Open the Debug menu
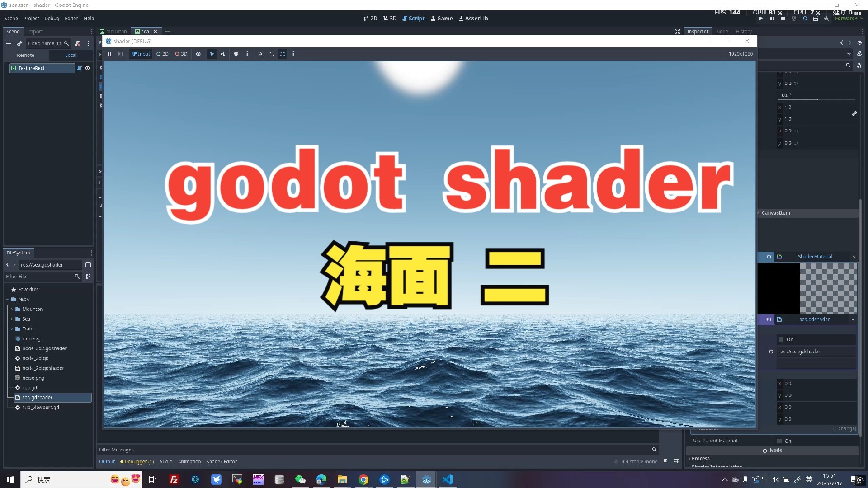 click(x=52, y=19)
